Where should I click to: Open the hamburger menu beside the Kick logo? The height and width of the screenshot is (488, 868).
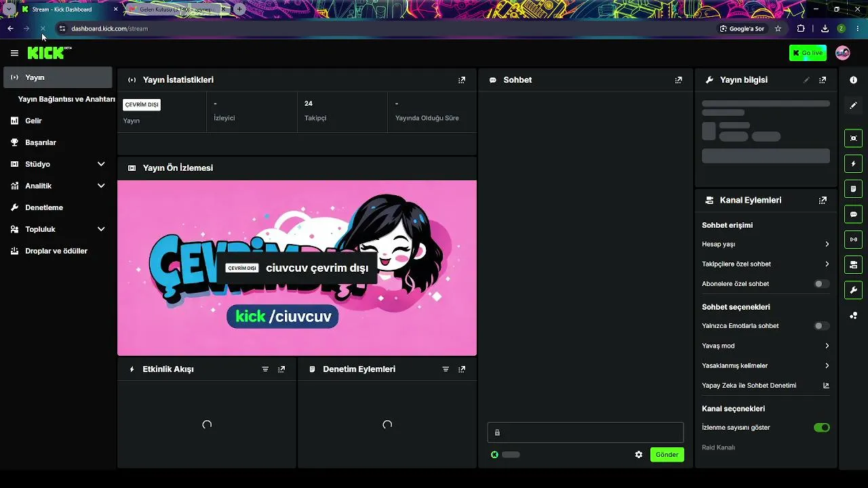pos(14,53)
